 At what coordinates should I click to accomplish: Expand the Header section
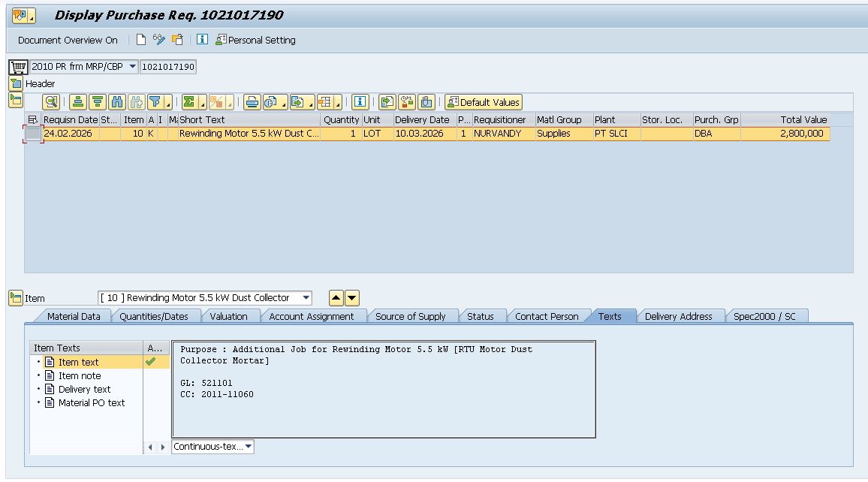(x=16, y=83)
